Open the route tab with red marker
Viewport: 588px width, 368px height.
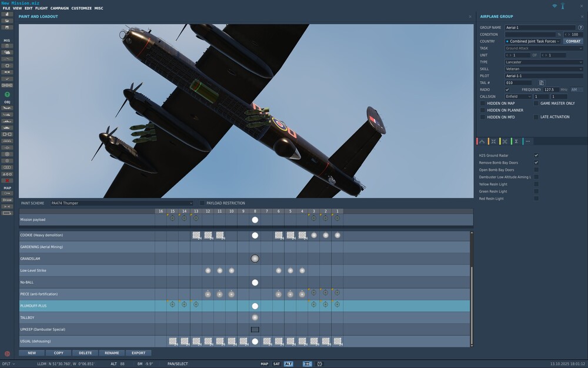[x=482, y=141]
